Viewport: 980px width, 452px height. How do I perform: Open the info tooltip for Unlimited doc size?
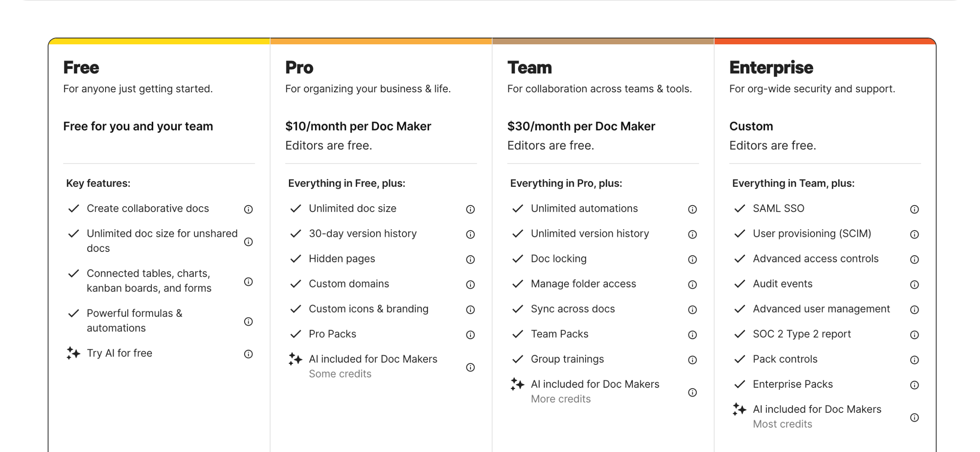pos(471,209)
